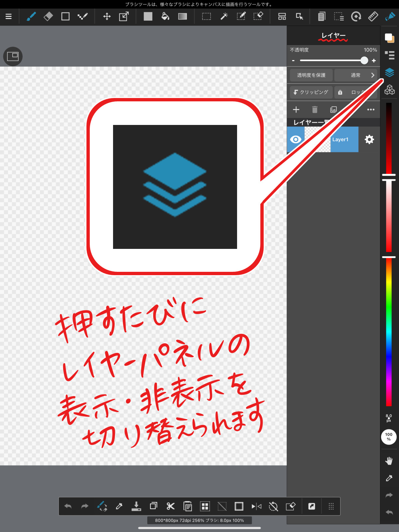Pick the Magic Wand selection tool
This screenshot has width=399, height=532.
[x=224, y=17]
